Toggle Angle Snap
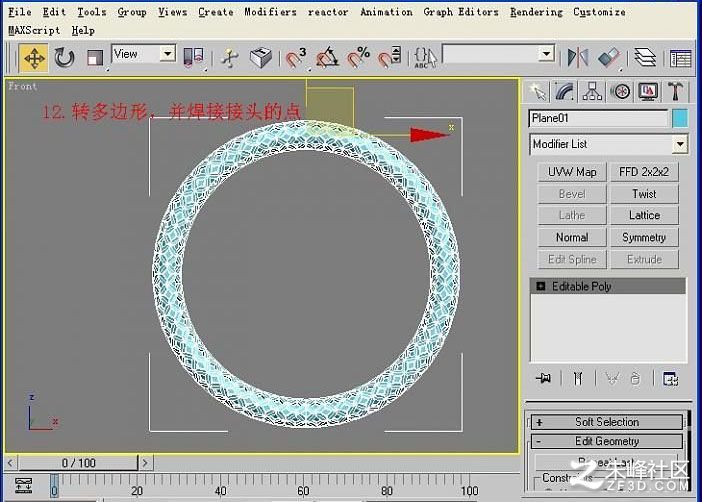702x502 pixels. [327, 58]
